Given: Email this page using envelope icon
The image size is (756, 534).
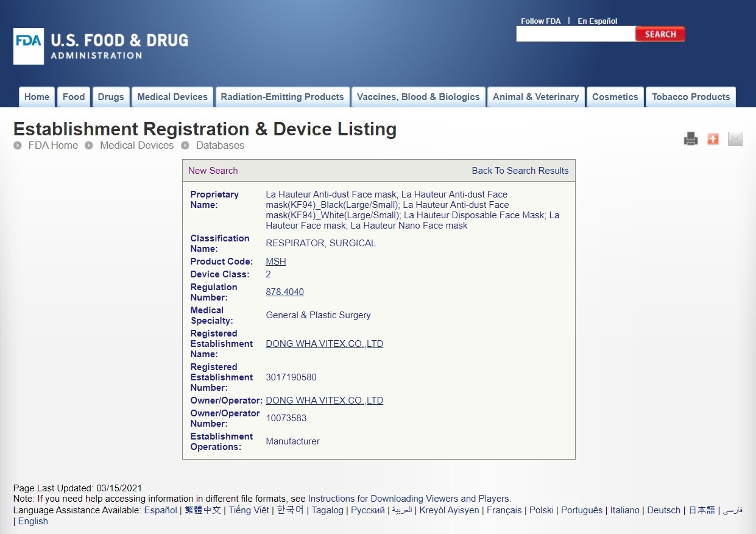Looking at the screenshot, I should (x=735, y=139).
